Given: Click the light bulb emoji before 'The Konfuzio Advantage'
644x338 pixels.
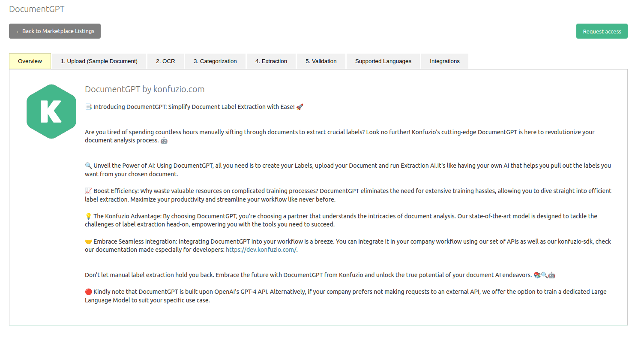Looking at the screenshot, I should click(x=88, y=216).
